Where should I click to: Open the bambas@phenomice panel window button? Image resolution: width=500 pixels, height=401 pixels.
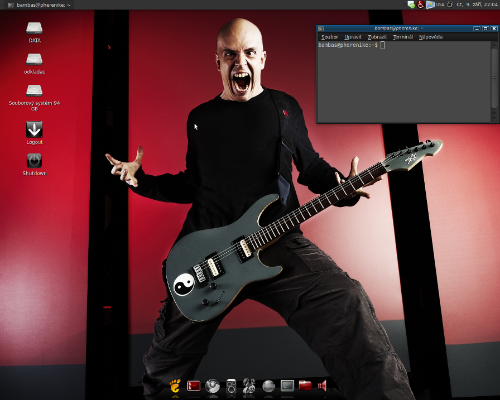pos(39,5)
